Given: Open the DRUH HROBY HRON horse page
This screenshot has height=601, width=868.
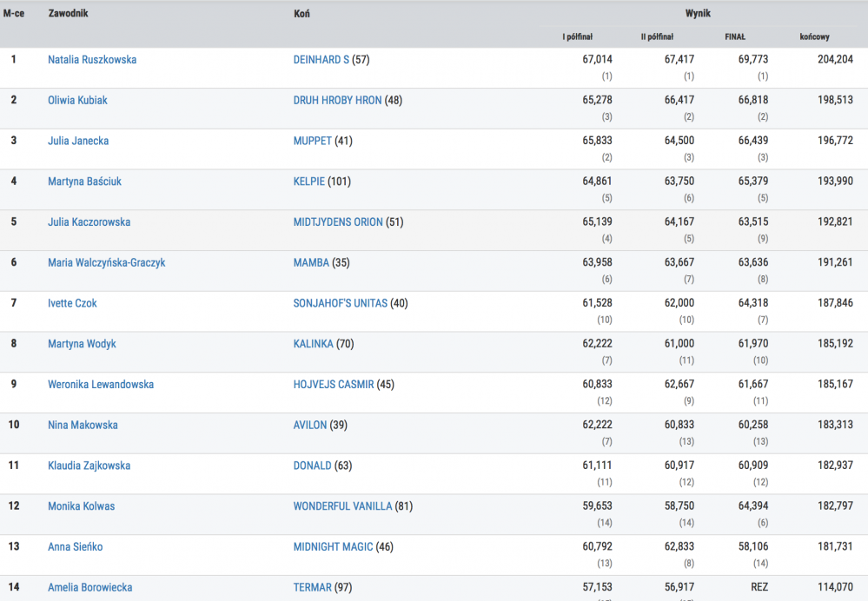Looking at the screenshot, I should (337, 101).
